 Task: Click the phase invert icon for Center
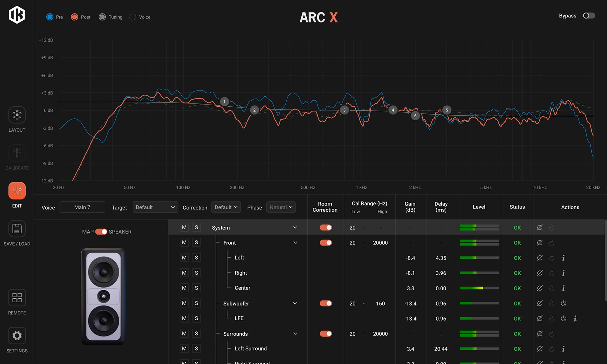coord(540,288)
